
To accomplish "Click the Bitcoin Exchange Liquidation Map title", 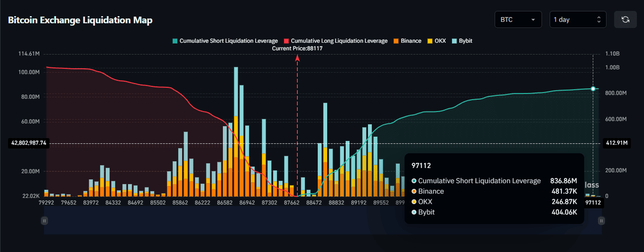I will tap(80, 20).
